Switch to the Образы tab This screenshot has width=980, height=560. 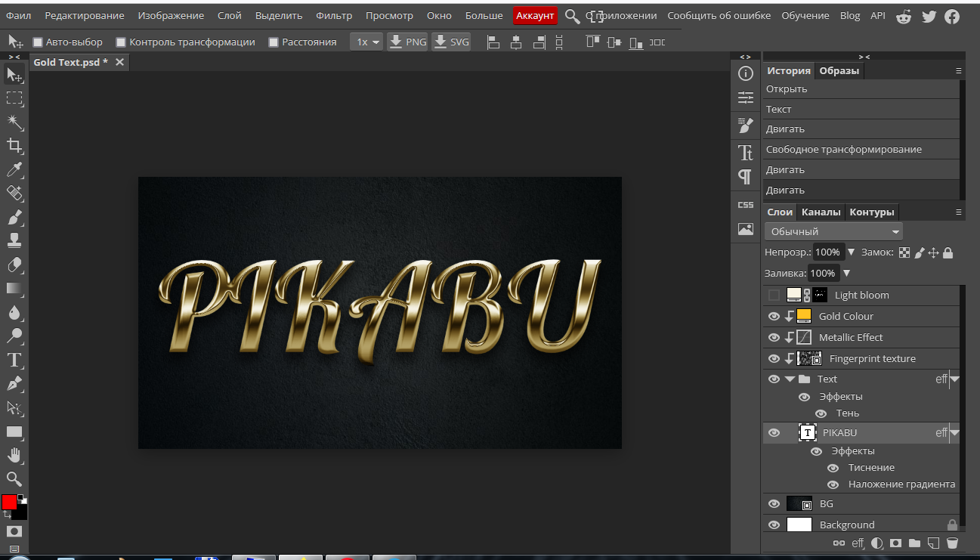coord(839,70)
